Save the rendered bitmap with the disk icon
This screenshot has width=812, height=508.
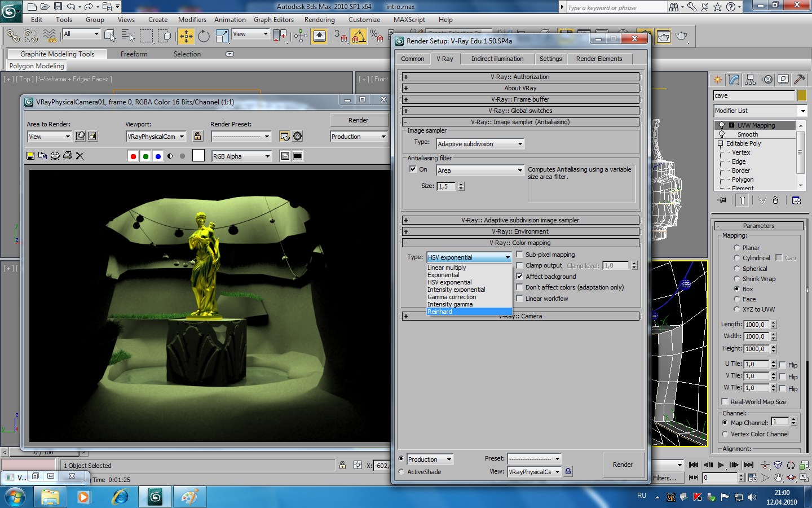pos(30,156)
